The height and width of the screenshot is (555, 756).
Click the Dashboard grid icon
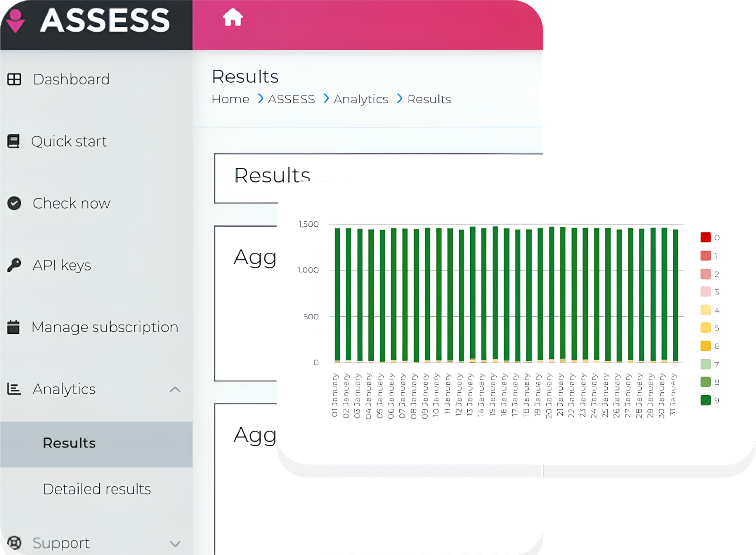click(x=14, y=79)
